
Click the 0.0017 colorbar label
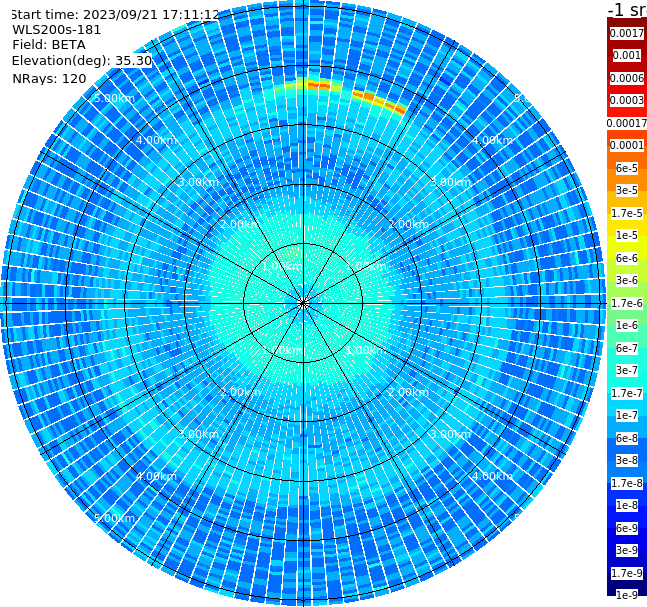click(x=627, y=33)
